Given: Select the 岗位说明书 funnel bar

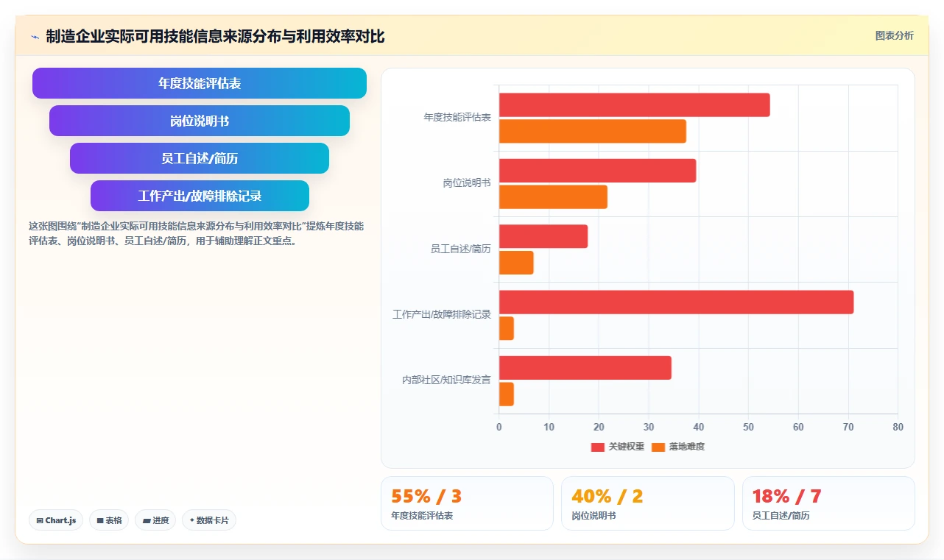Looking at the screenshot, I should tap(200, 121).
